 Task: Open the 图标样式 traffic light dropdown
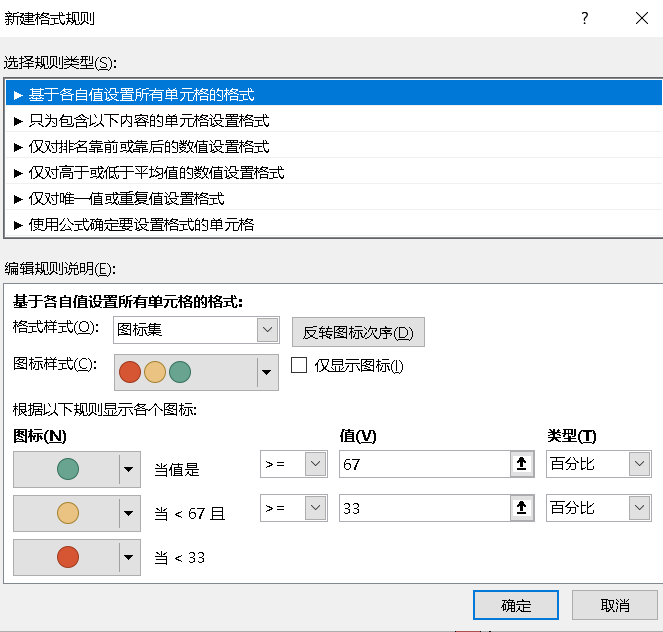tap(196, 372)
